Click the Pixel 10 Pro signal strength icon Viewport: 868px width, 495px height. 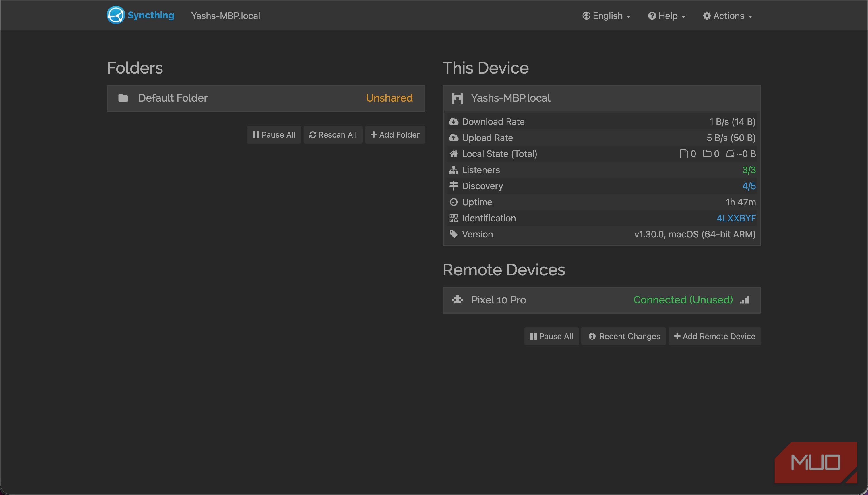click(745, 300)
